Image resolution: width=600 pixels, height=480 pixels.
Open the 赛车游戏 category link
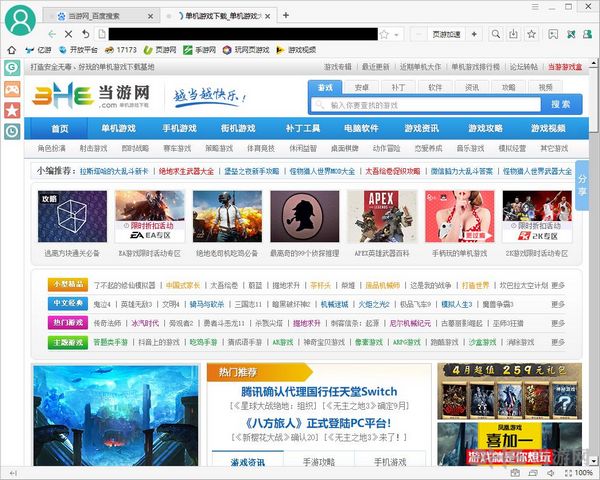(177, 148)
